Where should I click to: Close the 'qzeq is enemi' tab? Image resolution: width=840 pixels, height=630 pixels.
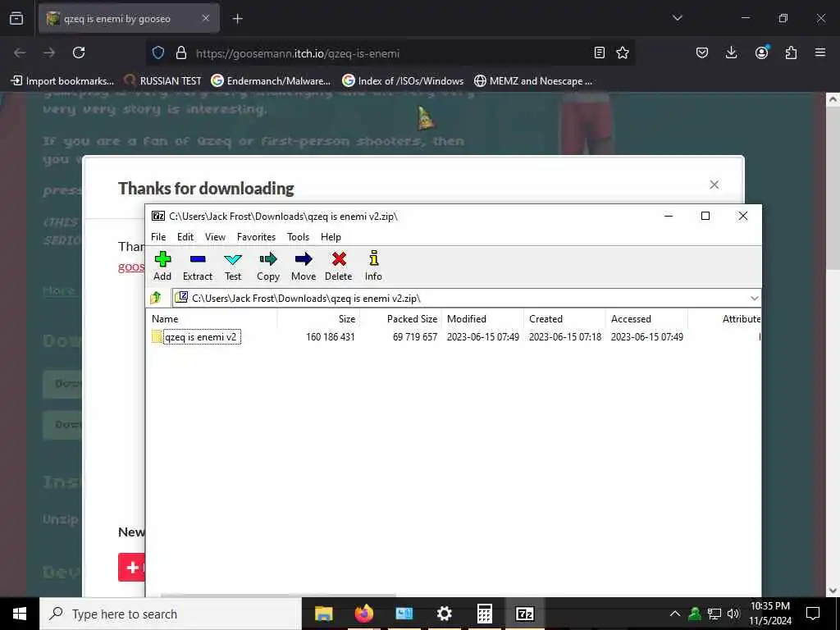(x=206, y=18)
